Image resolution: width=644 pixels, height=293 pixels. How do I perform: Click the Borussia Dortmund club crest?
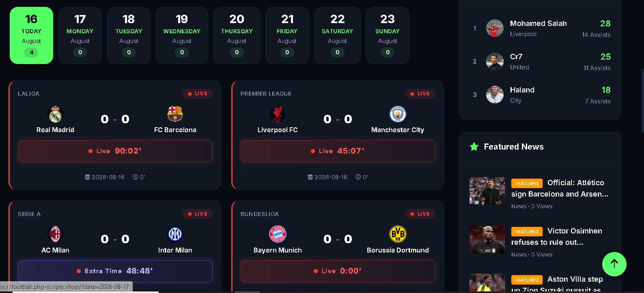(398, 234)
